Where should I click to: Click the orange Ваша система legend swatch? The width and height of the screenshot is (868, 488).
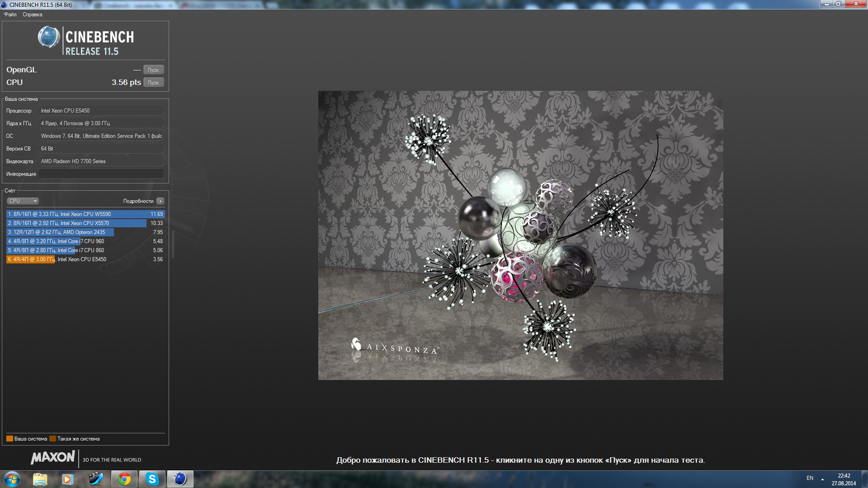pyautogui.click(x=9, y=439)
